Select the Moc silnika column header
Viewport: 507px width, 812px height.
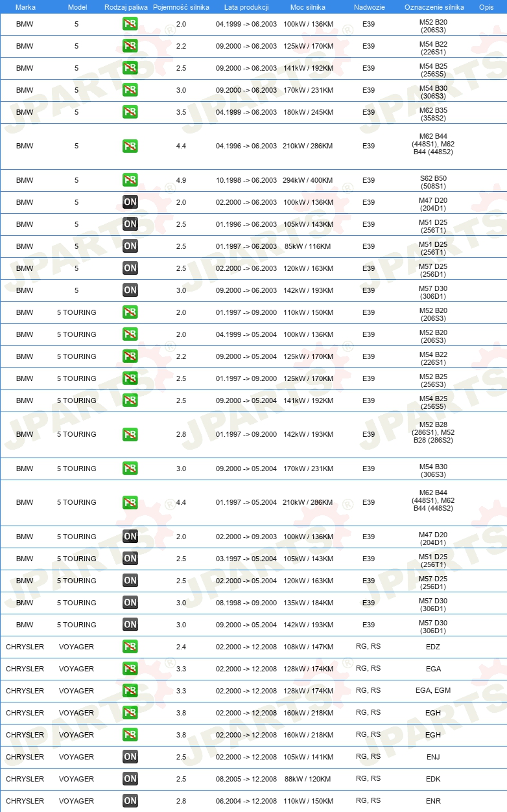308,7
